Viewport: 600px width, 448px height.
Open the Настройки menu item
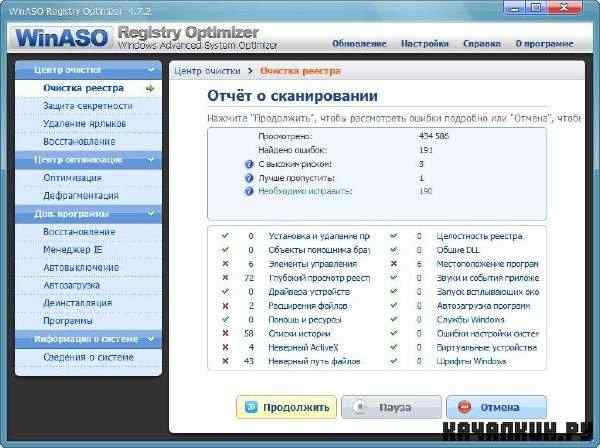424,44
